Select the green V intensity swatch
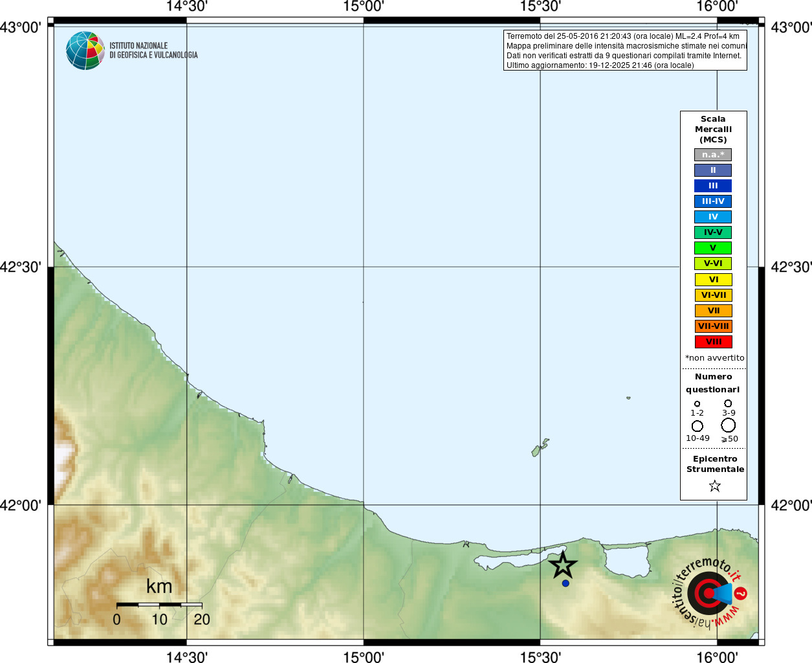 [713, 248]
